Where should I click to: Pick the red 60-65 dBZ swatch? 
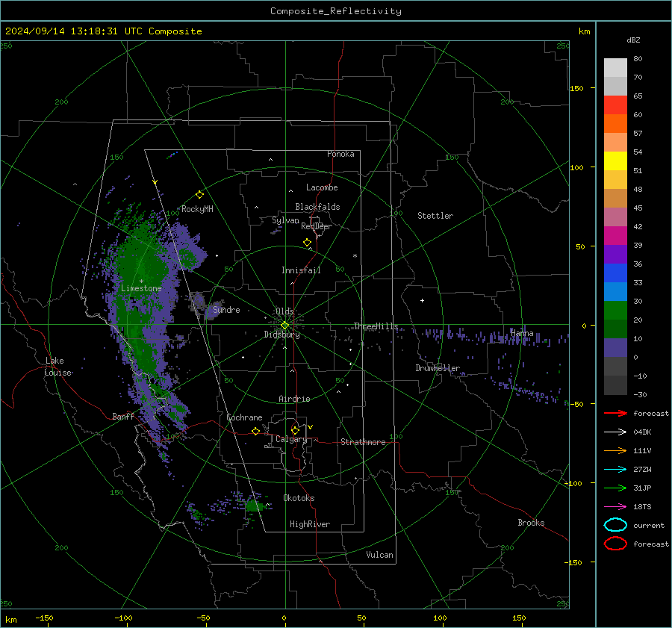615,105
